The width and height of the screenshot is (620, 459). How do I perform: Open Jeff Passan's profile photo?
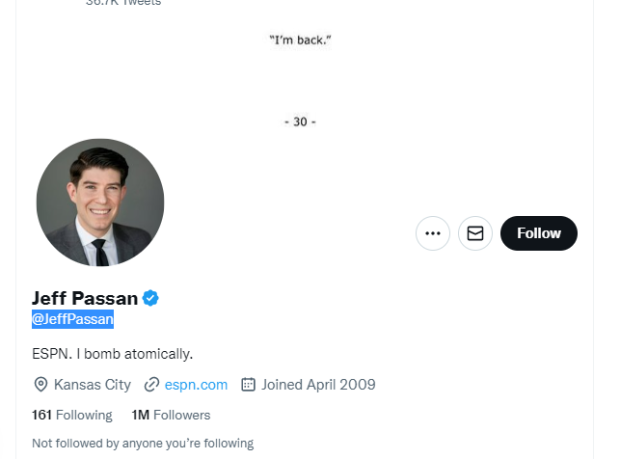100,203
